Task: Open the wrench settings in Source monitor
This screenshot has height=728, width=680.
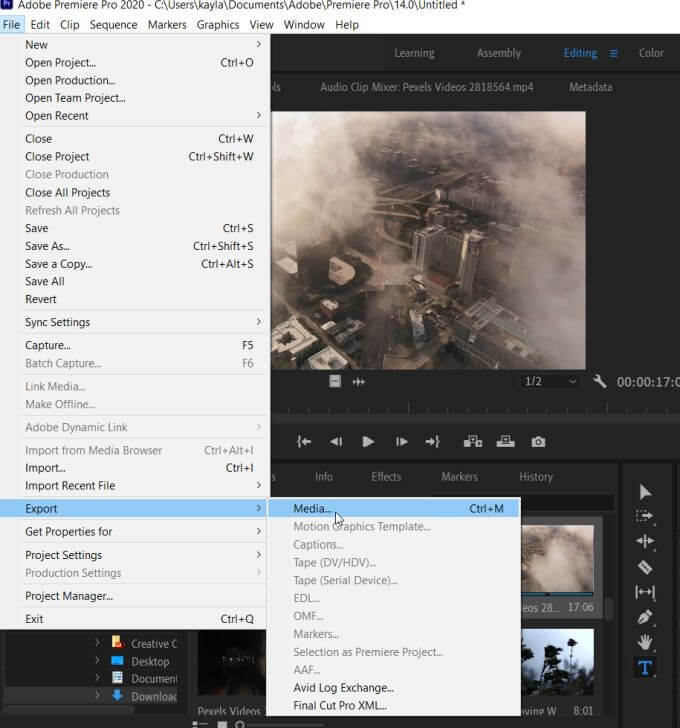Action: coord(600,382)
